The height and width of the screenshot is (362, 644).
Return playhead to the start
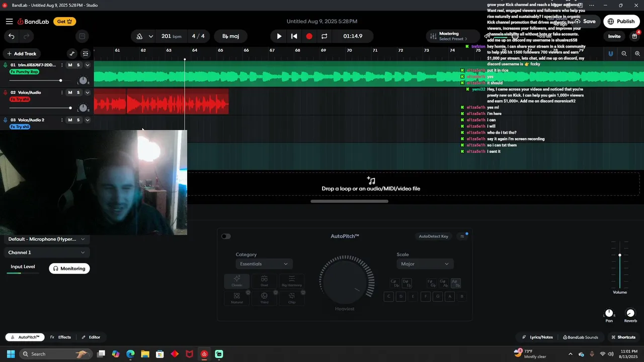(x=294, y=36)
